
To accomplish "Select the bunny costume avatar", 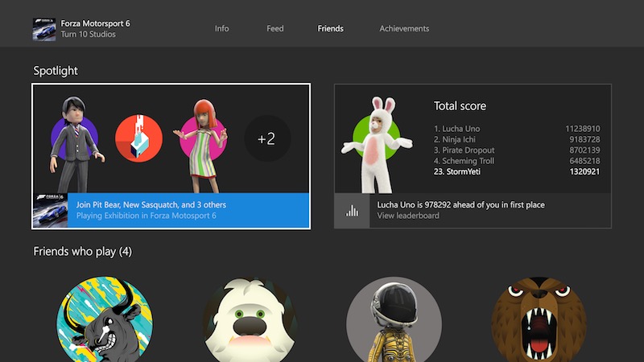I will 376,145.
